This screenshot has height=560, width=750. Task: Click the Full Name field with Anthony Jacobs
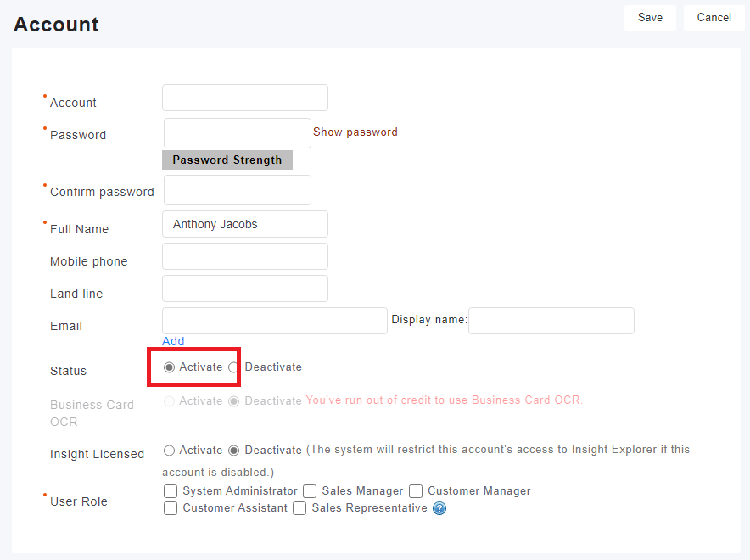245,224
